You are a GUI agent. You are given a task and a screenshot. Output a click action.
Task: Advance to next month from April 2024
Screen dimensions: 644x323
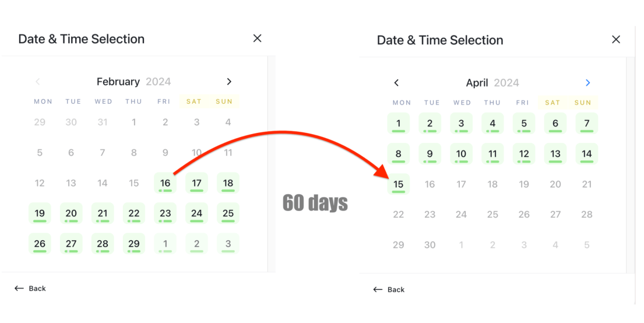[x=587, y=83]
